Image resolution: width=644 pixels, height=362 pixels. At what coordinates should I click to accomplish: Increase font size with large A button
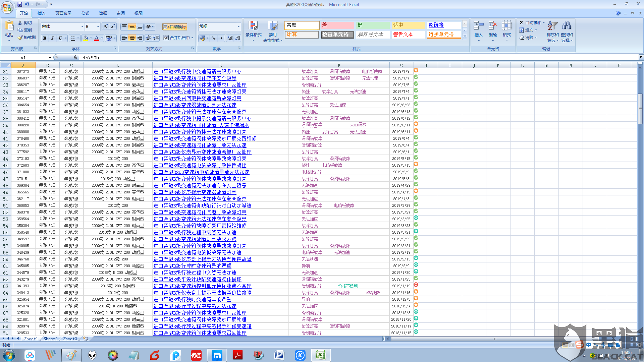click(x=105, y=26)
